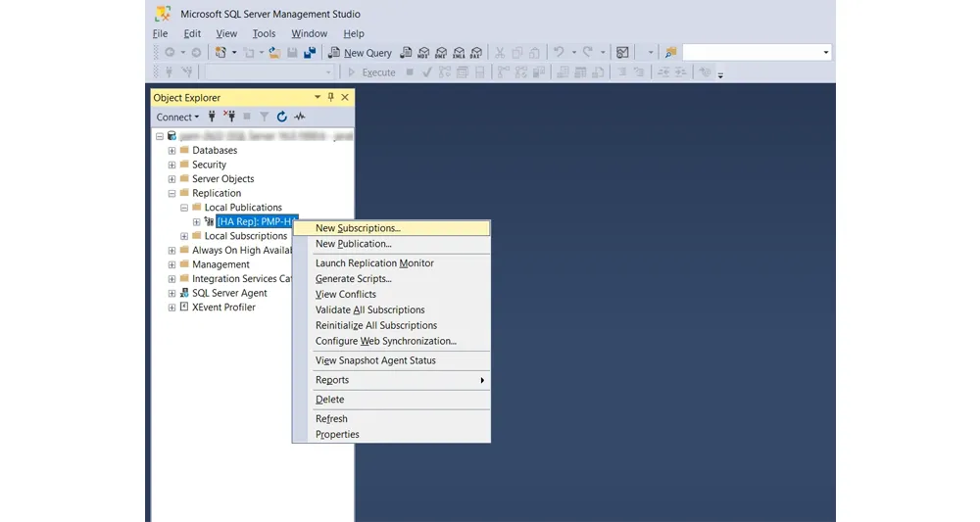Viewport: 980px width, 522px height.
Task: Collapse the Local Publications node
Action: point(184,208)
